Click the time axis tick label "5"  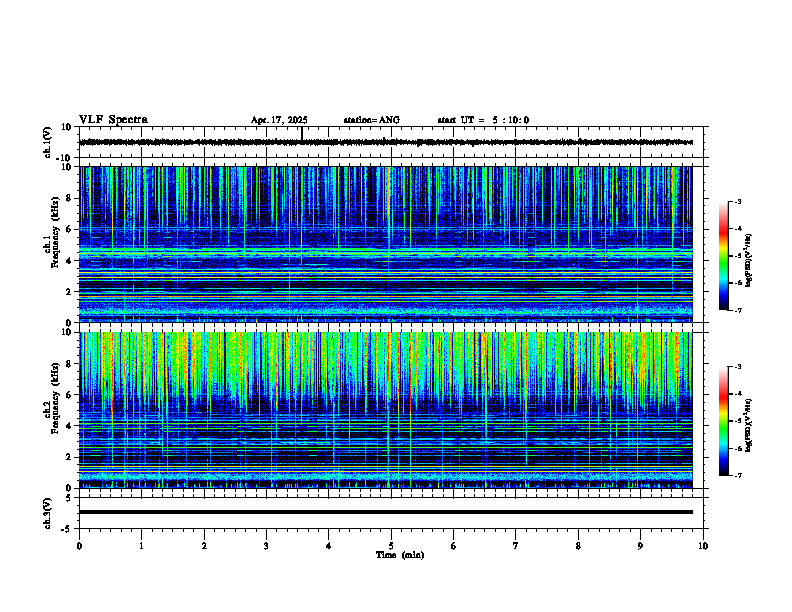391,546
